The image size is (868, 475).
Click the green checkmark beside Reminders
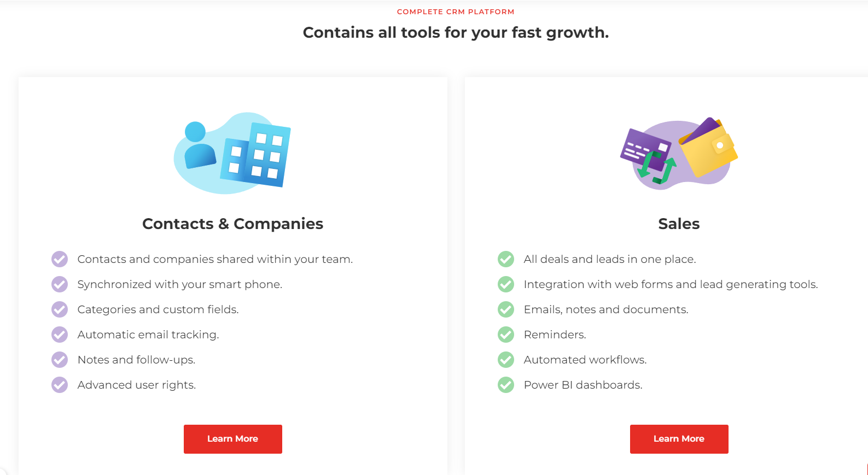click(x=506, y=335)
